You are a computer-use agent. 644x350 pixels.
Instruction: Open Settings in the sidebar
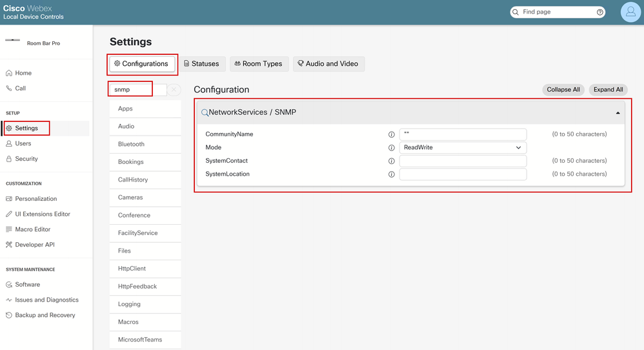(46, 128)
